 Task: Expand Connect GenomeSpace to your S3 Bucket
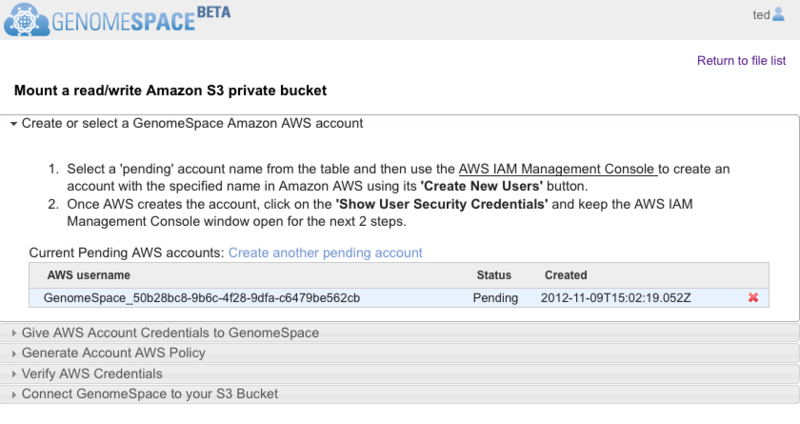pyautogui.click(x=400, y=394)
